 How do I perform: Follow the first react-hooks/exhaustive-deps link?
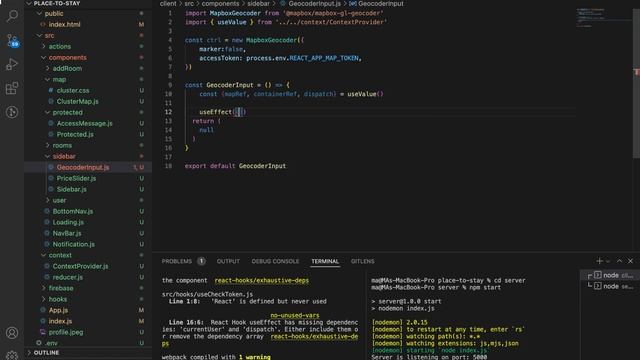pos(262,280)
